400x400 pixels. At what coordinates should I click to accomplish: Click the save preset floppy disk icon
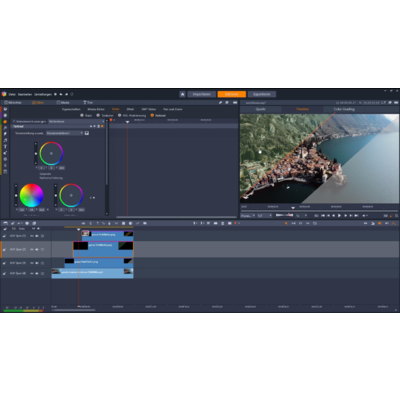coord(87,133)
